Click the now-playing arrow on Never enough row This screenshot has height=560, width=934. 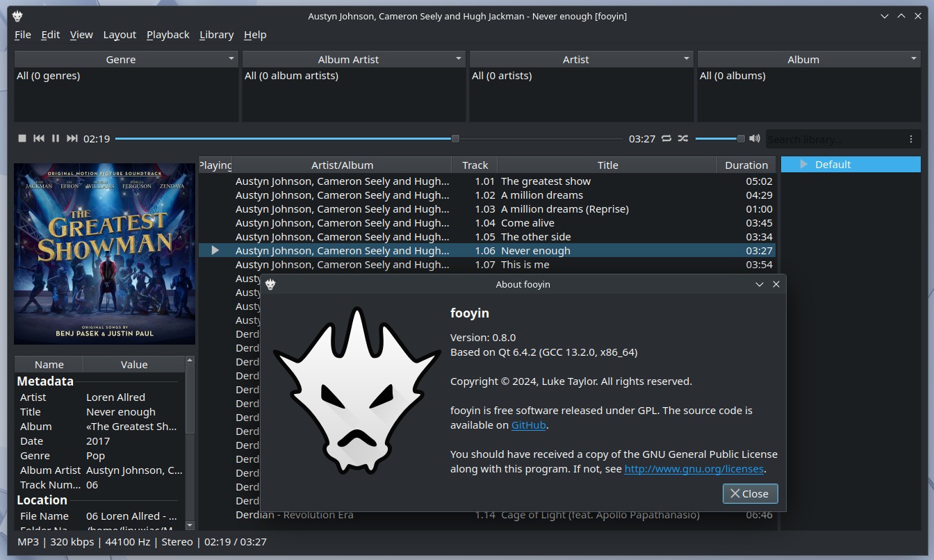pos(215,250)
